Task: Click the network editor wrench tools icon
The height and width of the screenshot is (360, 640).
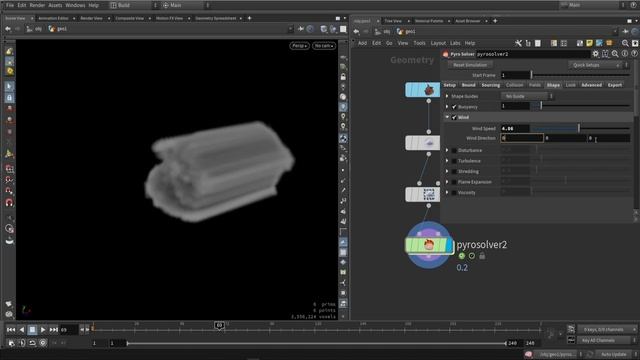Action: click(518, 43)
